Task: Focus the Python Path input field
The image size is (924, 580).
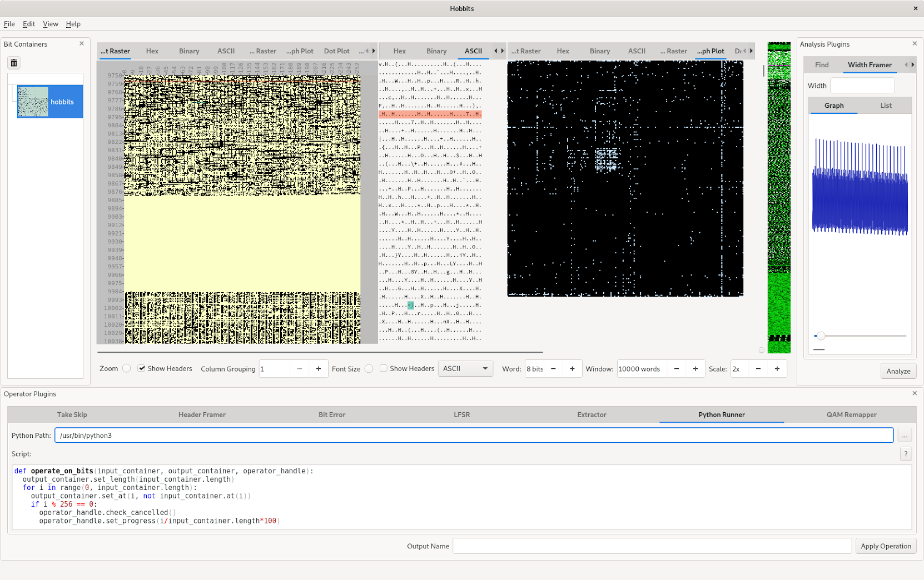Action: pyautogui.click(x=474, y=436)
